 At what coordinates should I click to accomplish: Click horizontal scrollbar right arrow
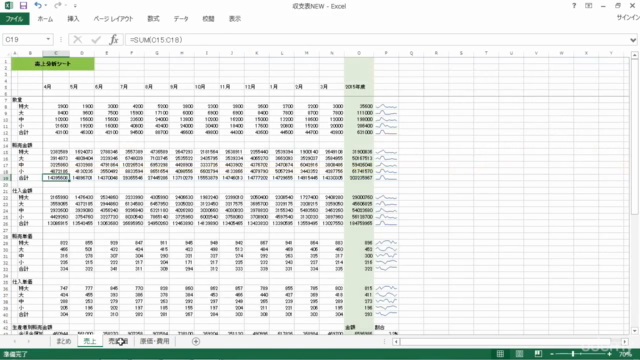tap(625, 342)
